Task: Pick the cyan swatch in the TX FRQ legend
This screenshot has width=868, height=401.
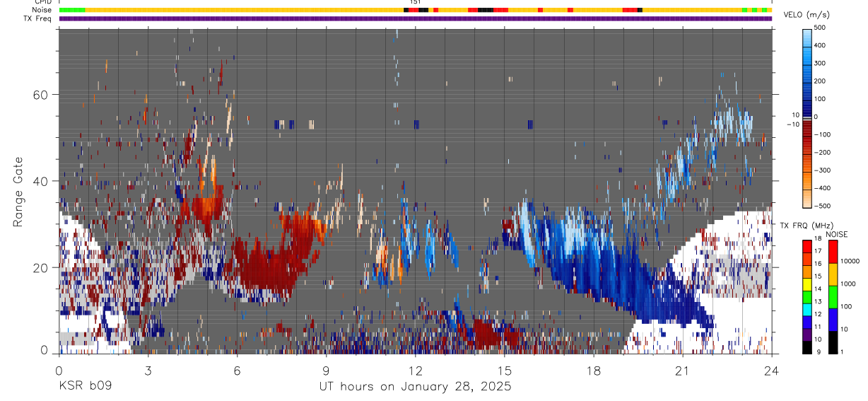Action: click(807, 309)
